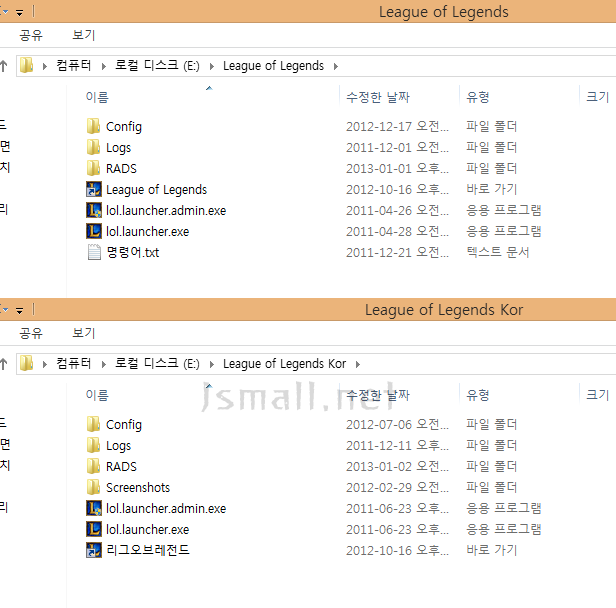Expand breadcrumb arrow after 컴퓨터 in Kor window
Image resolution: width=616 pixels, height=608 pixels.
pos(104,364)
